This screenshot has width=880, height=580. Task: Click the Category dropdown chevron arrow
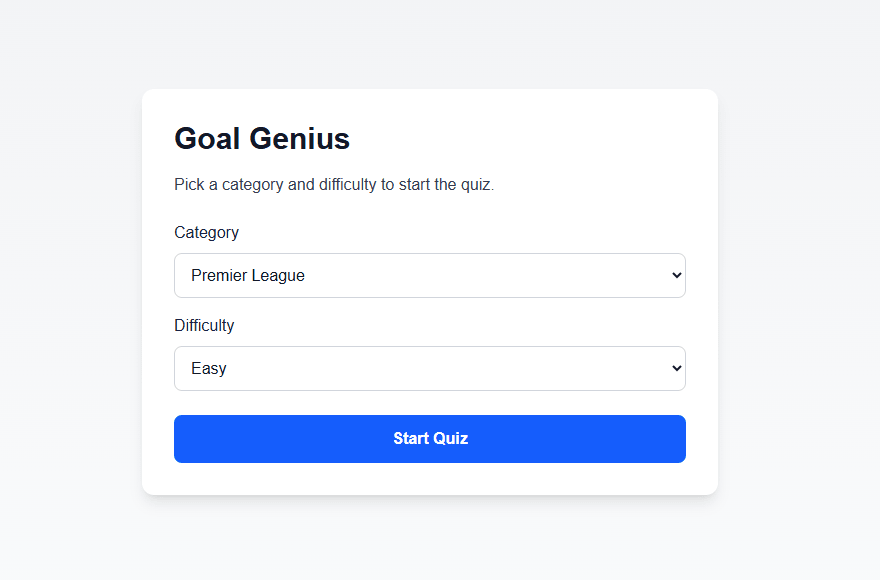(x=677, y=275)
